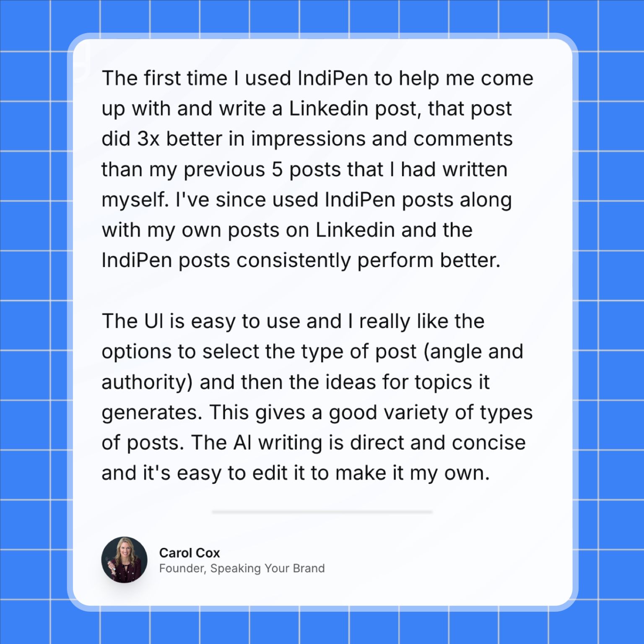Click the name "Carol Cox"

pos(190,553)
